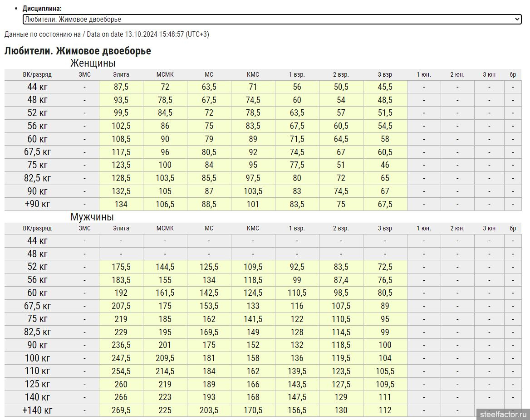Screen dimensions: 530x420
Task: Click ЗМС column header in women's table
Action: pyautogui.click(x=84, y=75)
